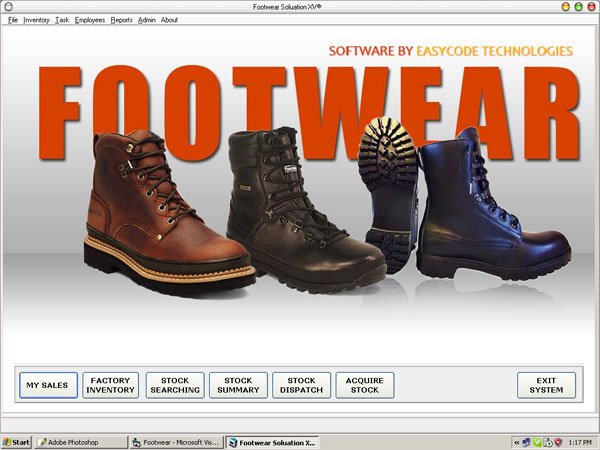This screenshot has height=450, width=600.
Task: Open the About menu
Action: [x=170, y=19]
